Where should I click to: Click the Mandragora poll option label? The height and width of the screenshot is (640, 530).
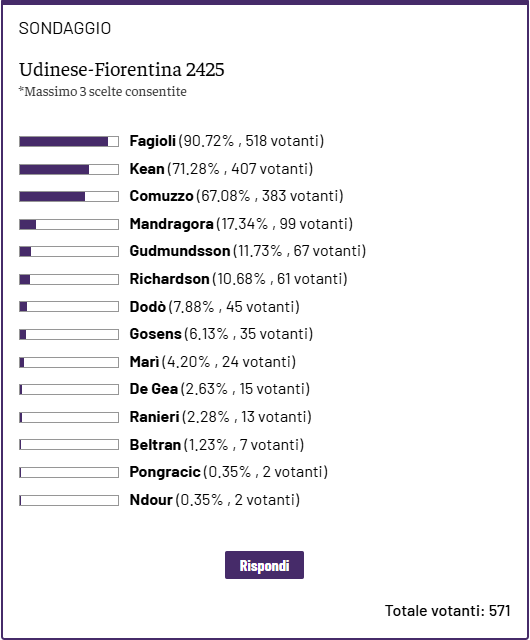click(241, 224)
